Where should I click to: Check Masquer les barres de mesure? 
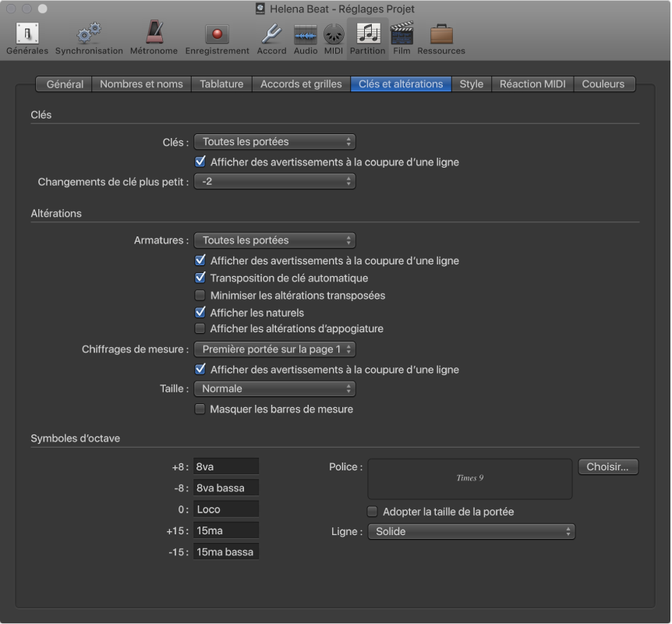200,409
